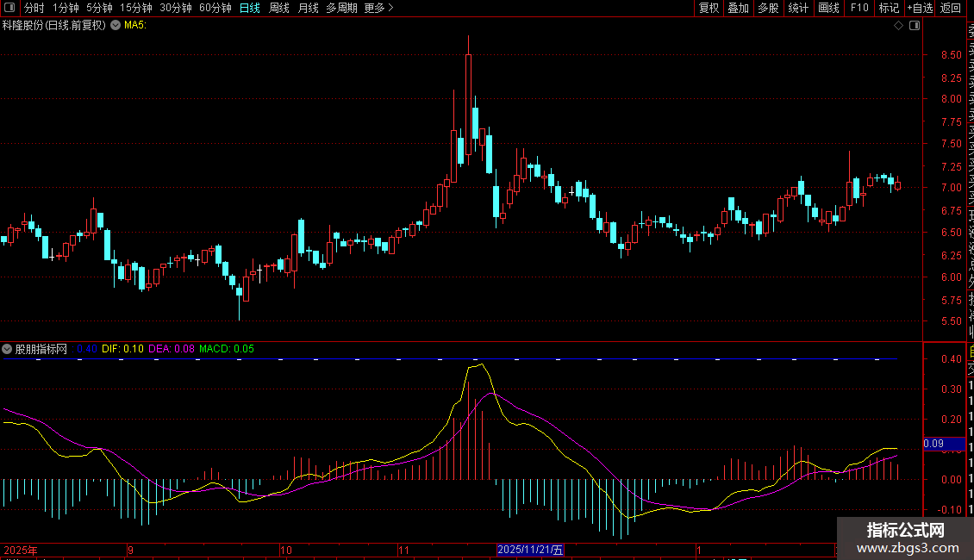
Task: Select the 60分钟 chart period
Action: point(215,8)
